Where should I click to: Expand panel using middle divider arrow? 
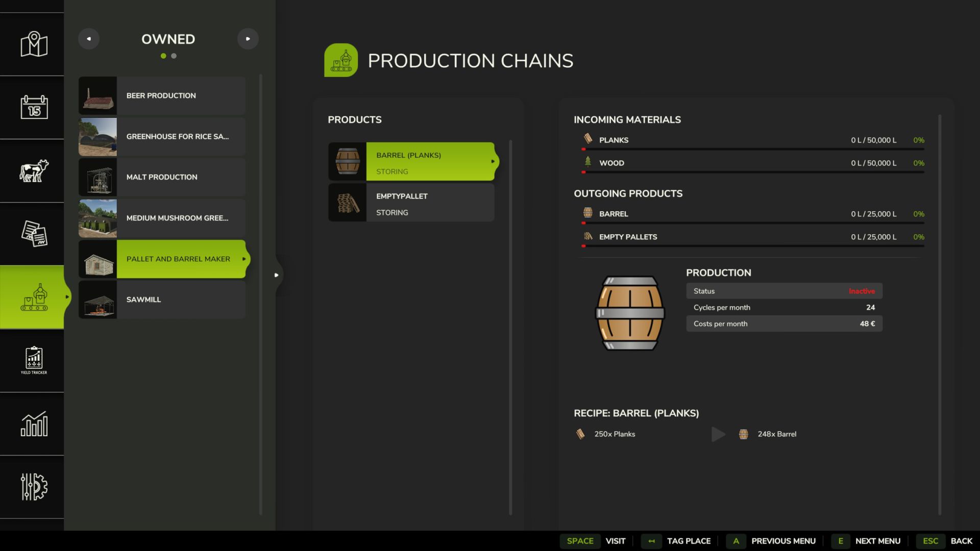coord(277,275)
